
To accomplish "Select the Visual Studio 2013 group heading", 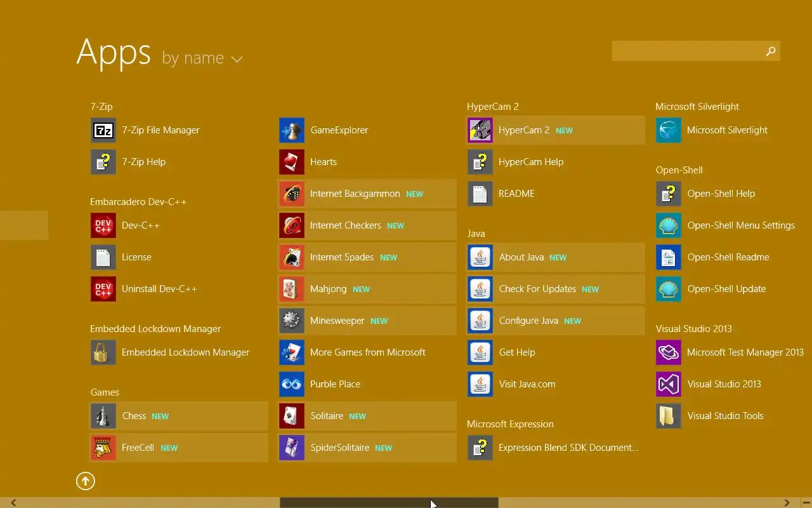I will point(693,329).
